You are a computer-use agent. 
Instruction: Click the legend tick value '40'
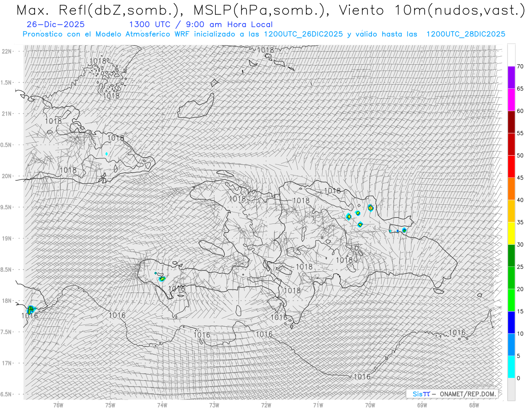[520, 200]
